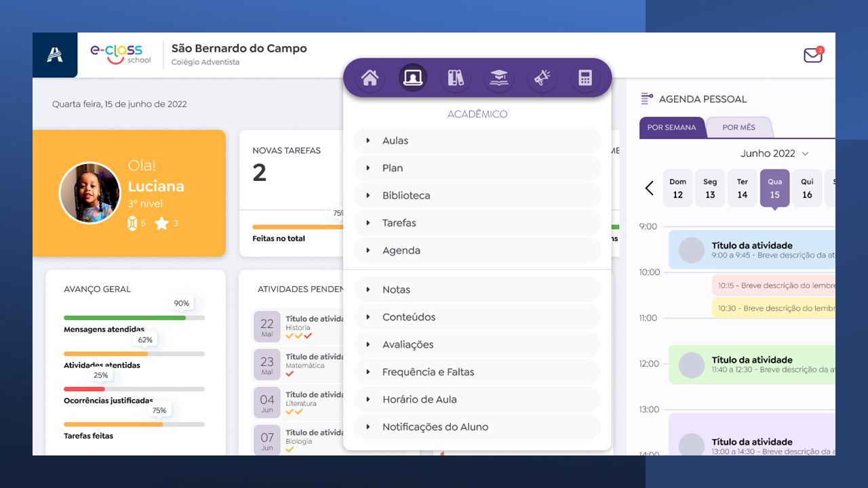Image resolution: width=868 pixels, height=488 pixels.
Task: Click the Avanço Geral heading
Action: 97,289
